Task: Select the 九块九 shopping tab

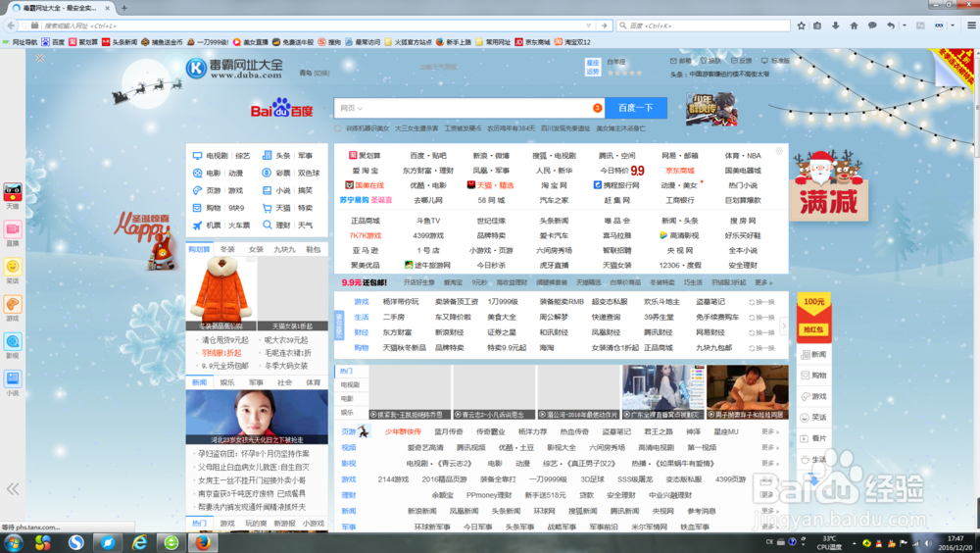Action: click(x=285, y=249)
